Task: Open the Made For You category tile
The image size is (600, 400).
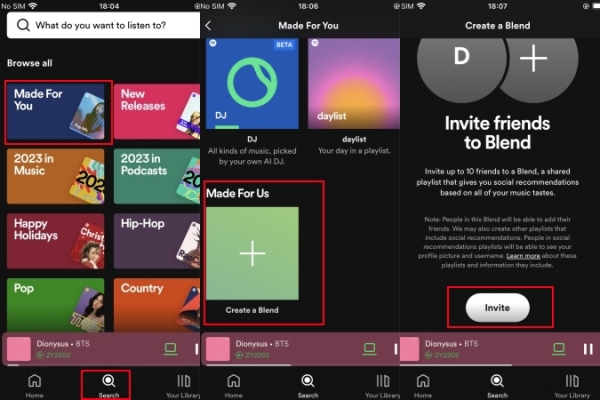Action: (55, 112)
